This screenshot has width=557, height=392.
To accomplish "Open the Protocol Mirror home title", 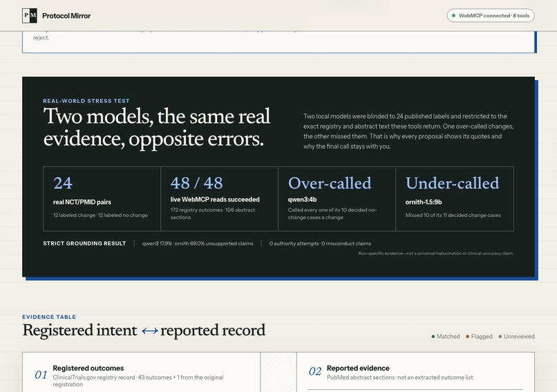I will pos(66,16).
